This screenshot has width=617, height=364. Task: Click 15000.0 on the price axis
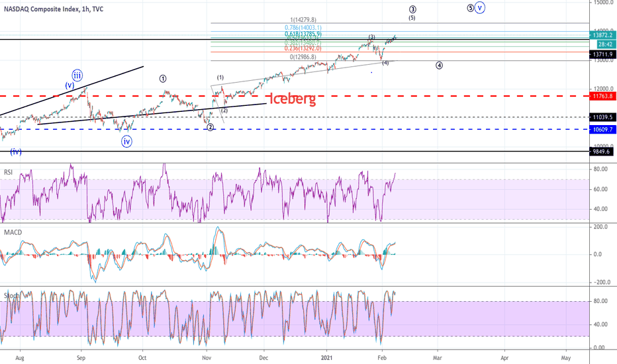point(604,3)
